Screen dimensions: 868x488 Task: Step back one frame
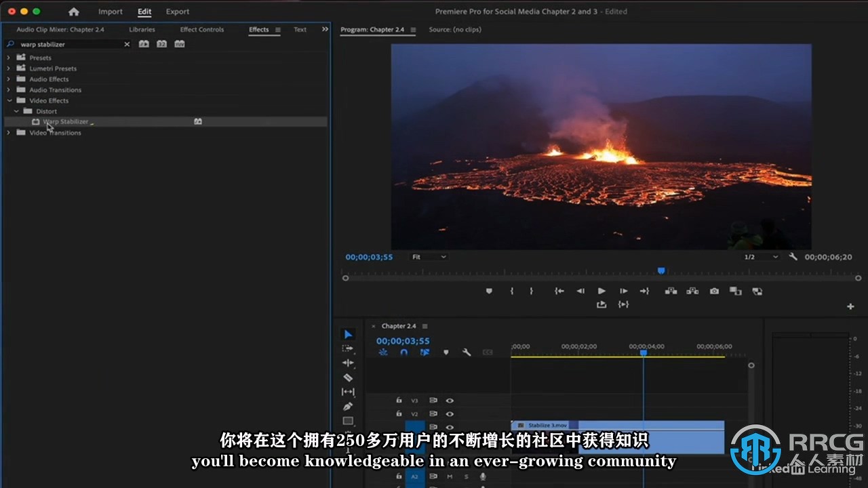click(580, 291)
